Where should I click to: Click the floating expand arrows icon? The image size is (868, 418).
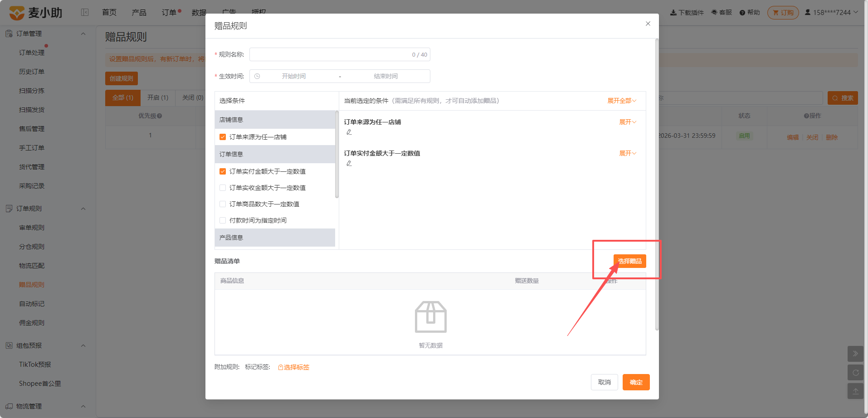tap(855, 354)
